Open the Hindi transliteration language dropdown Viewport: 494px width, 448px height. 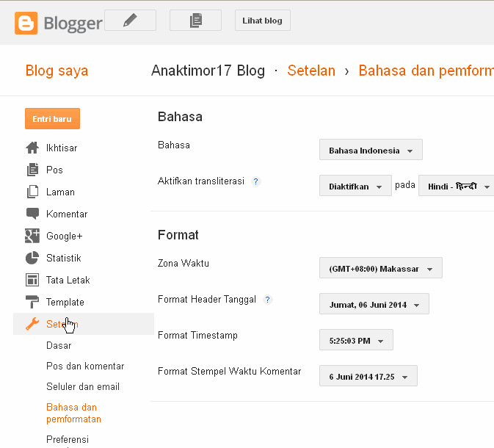pos(456,185)
